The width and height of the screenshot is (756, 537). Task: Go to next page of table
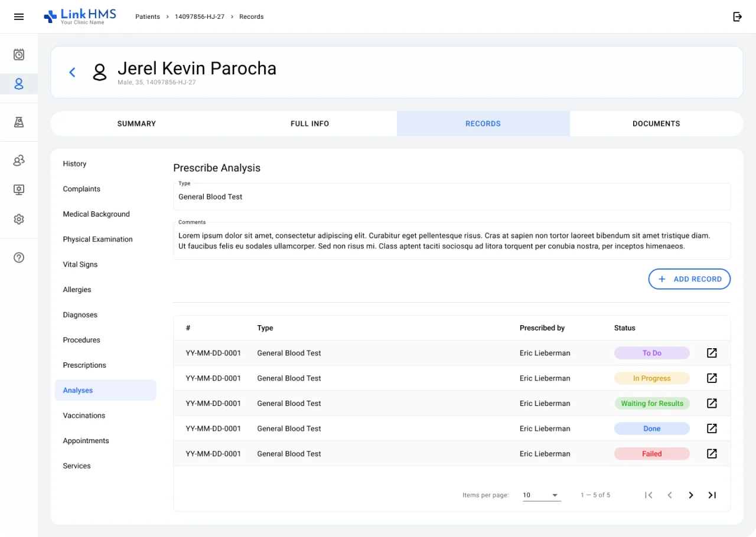691,495
